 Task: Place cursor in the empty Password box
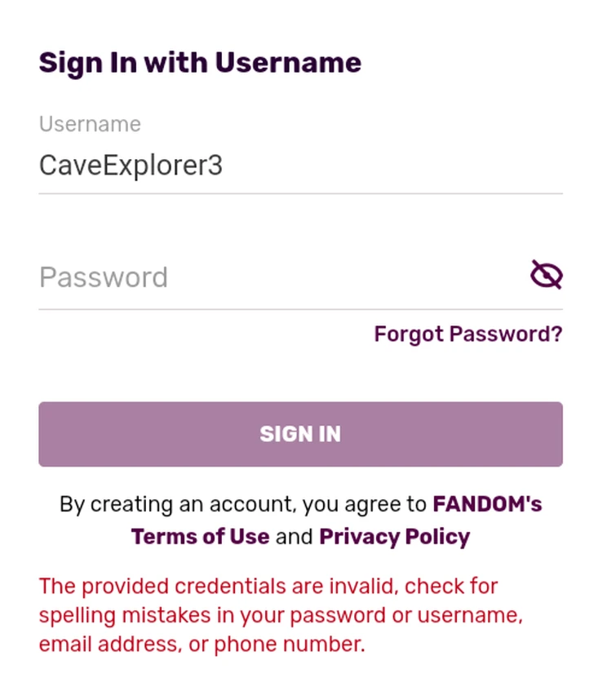(x=245, y=277)
